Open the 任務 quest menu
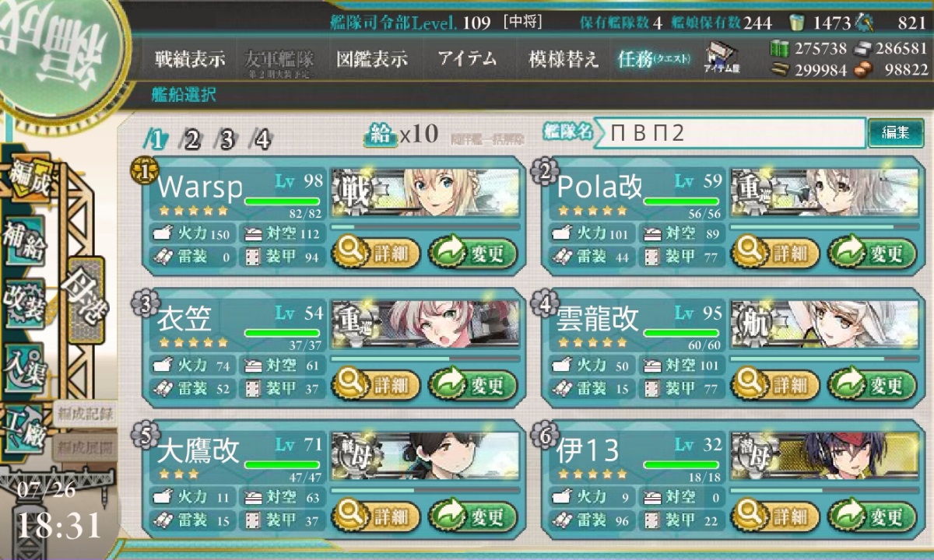Viewport: 934px width, 560px height. [x=652, y=59]
